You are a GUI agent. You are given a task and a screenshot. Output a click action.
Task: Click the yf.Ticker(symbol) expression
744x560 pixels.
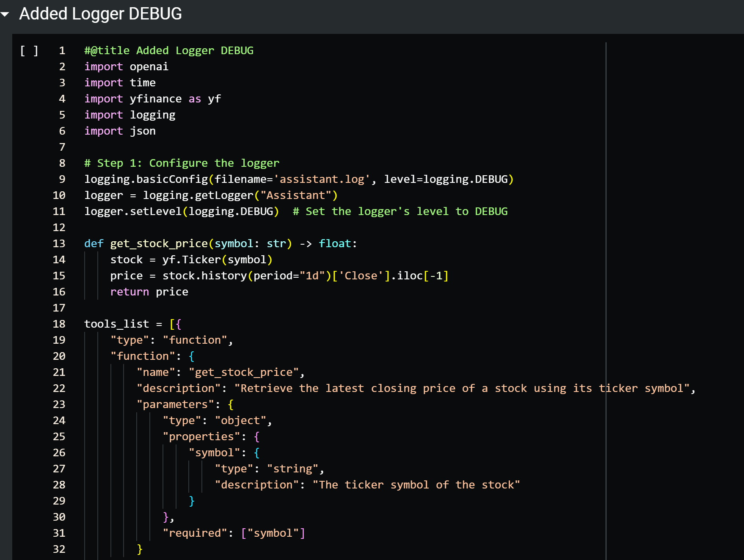[216, 259]
